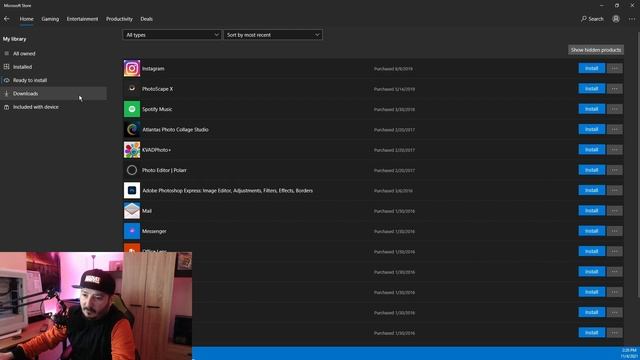Click the Photo Editor Polarr icon
The height and width of the screenshot is (360, 640).
(x=132, y=170)
